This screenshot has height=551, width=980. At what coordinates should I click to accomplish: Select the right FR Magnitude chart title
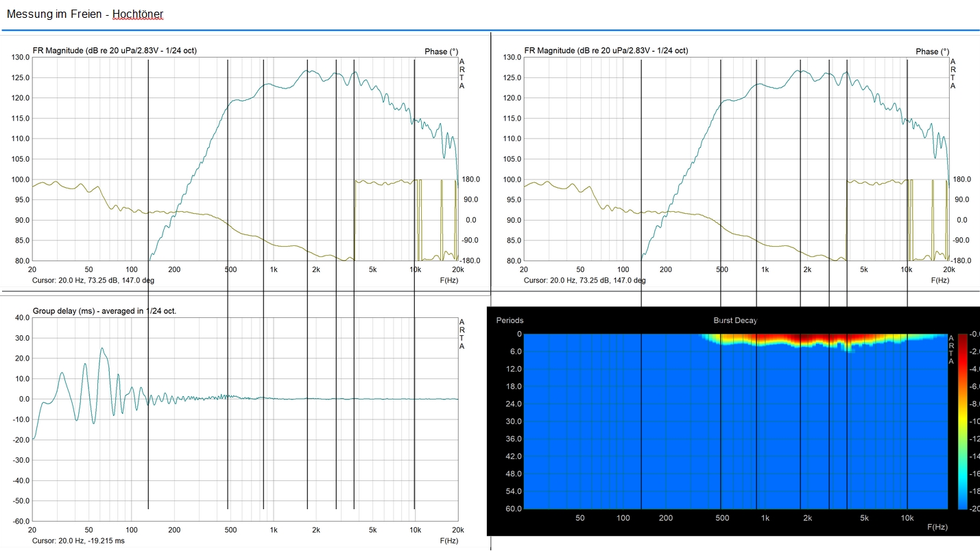tap(606, 51)
